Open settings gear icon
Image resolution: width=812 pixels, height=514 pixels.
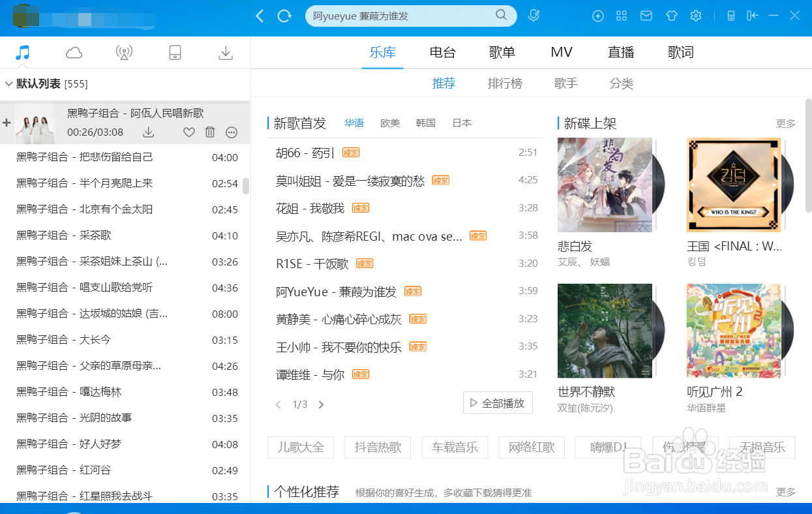click(696, 16)
